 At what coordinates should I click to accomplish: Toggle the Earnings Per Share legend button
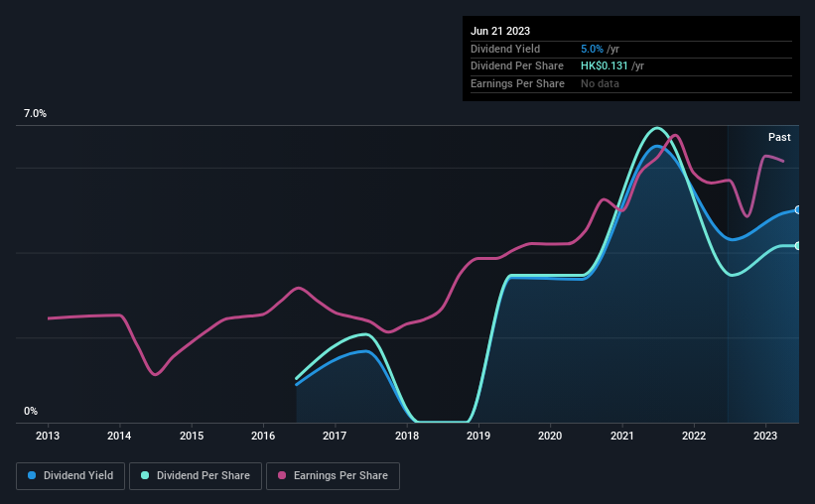[333, 476]
